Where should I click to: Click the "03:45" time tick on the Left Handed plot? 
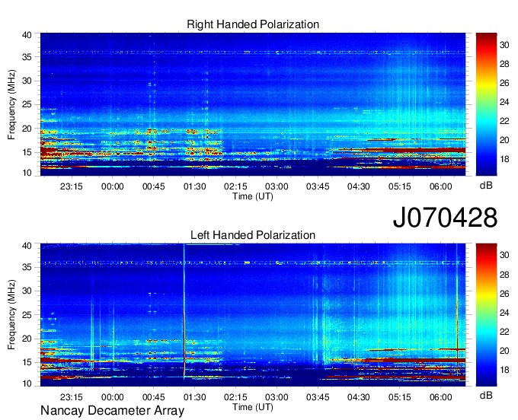pos(318,397)
